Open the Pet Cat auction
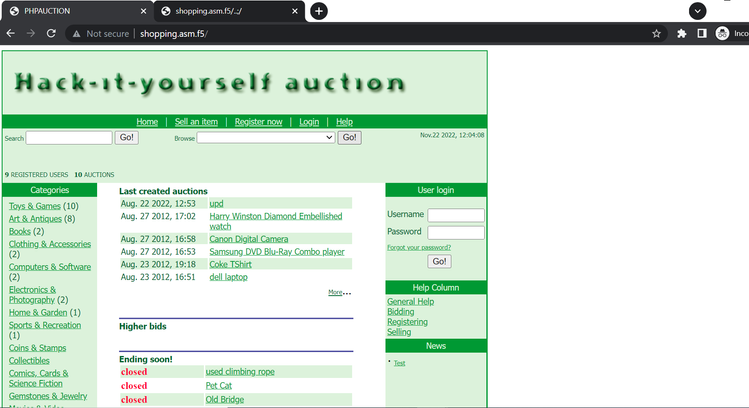Screen dimensions: 749x408 218,386
